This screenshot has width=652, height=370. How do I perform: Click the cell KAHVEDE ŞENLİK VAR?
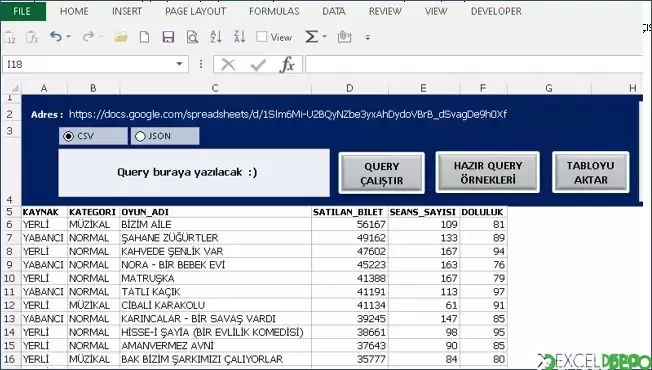(215, 251)
